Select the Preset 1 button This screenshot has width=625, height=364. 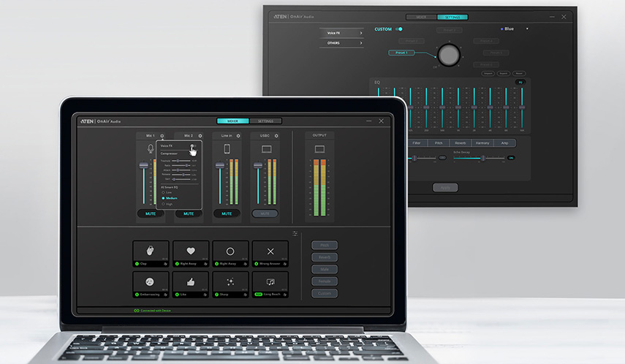click(x=401, y=53)
